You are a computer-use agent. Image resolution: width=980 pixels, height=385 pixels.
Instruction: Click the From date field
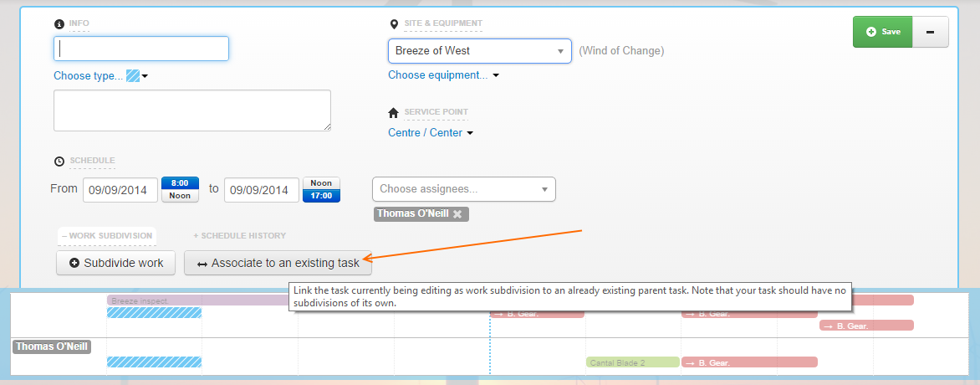120,190
